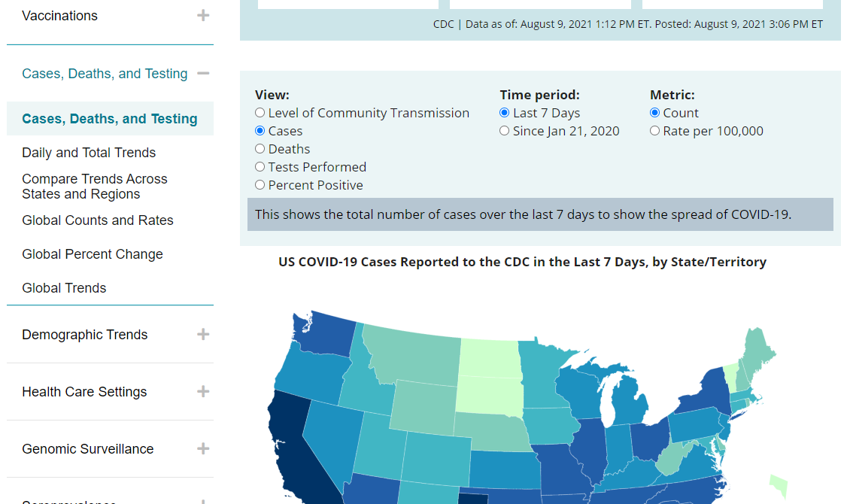Click Iowa on the US map
Screen dimensions: 850x504
point(550,426)
